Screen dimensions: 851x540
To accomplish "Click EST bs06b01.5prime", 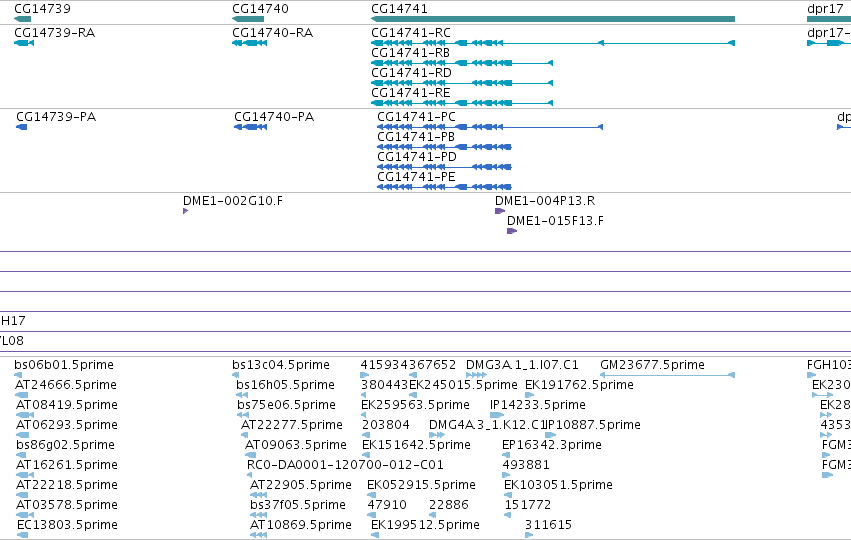I will click(64, 365).
